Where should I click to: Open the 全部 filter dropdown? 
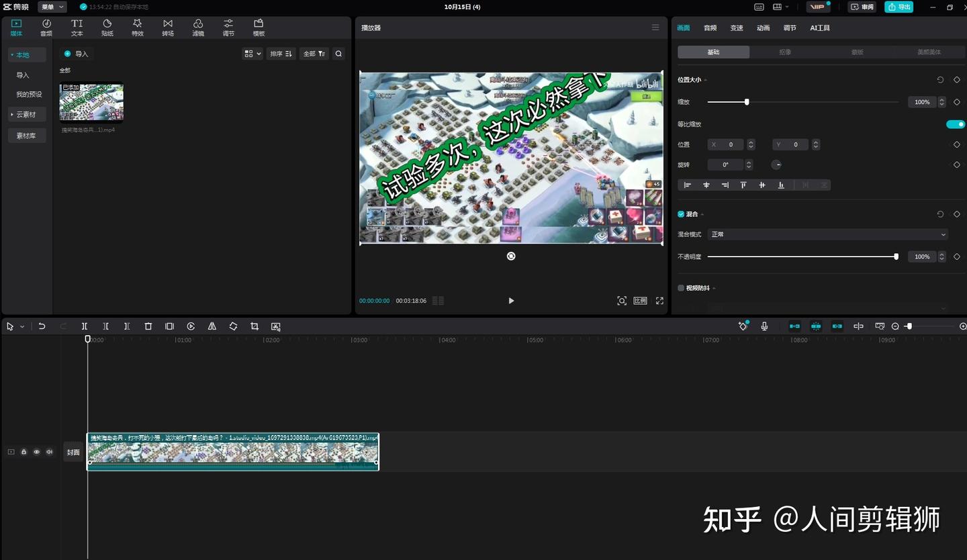314,54
